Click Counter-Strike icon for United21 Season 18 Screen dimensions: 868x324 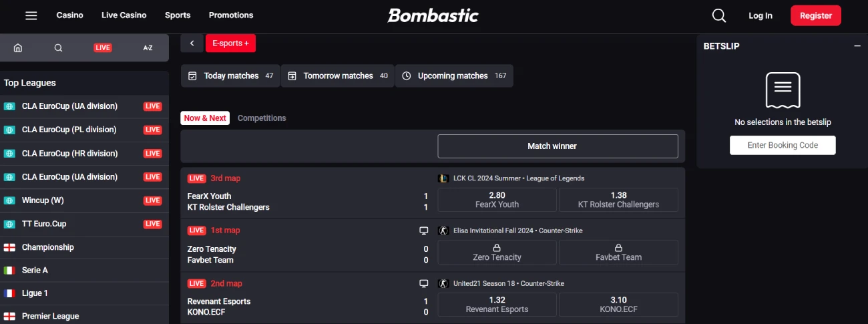click(443, 283)
